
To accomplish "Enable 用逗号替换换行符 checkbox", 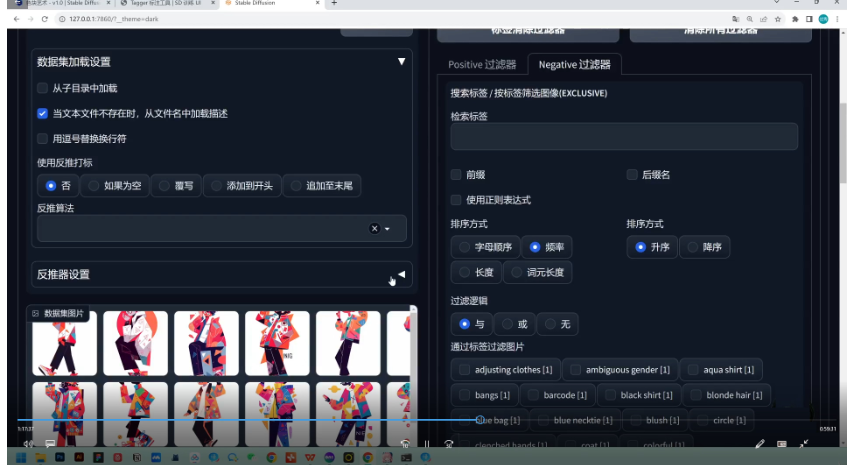I will tap(42, 138).
